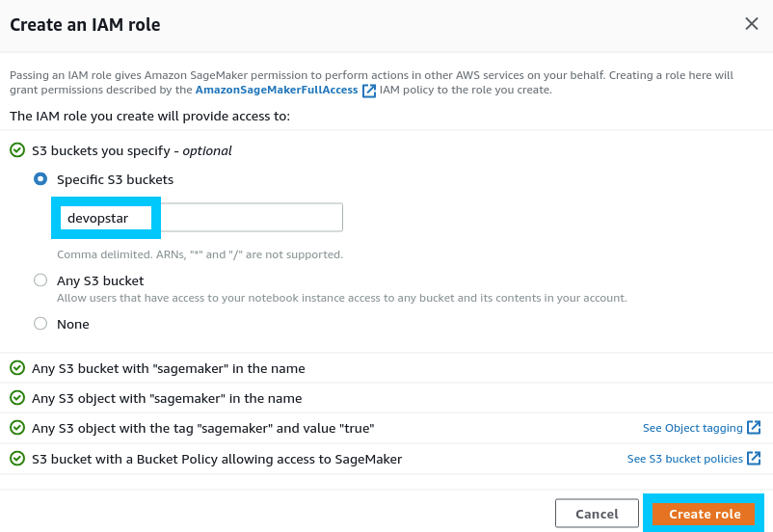Click checkmark icon for bucket with sagemaker name
The image size is (773, 532).
point(16,368)
